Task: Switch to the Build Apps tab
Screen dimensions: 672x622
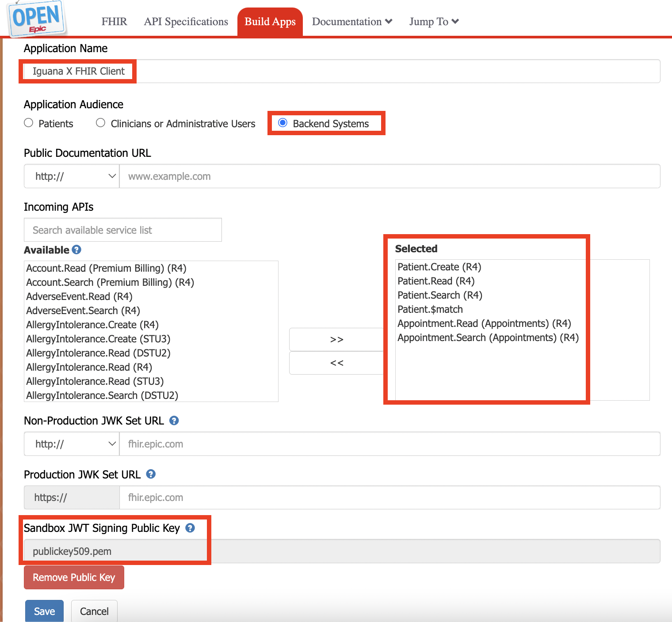Action: click(x=270, y=22)
